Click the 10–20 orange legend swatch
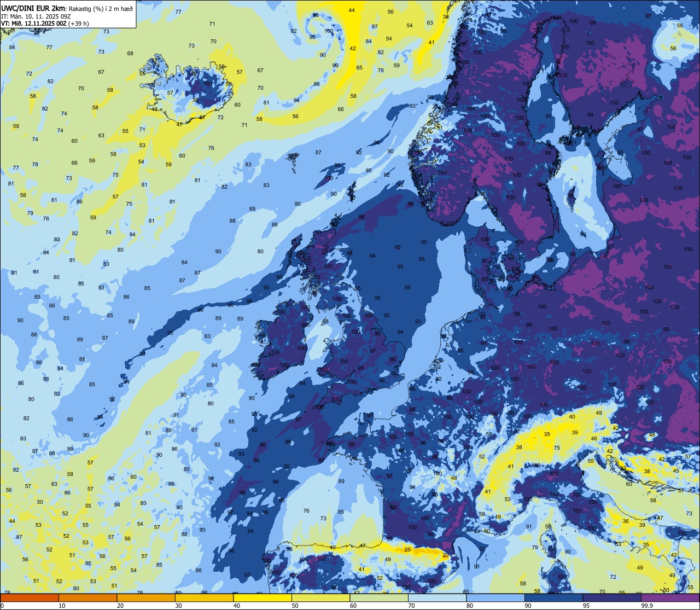 (87, 598)
